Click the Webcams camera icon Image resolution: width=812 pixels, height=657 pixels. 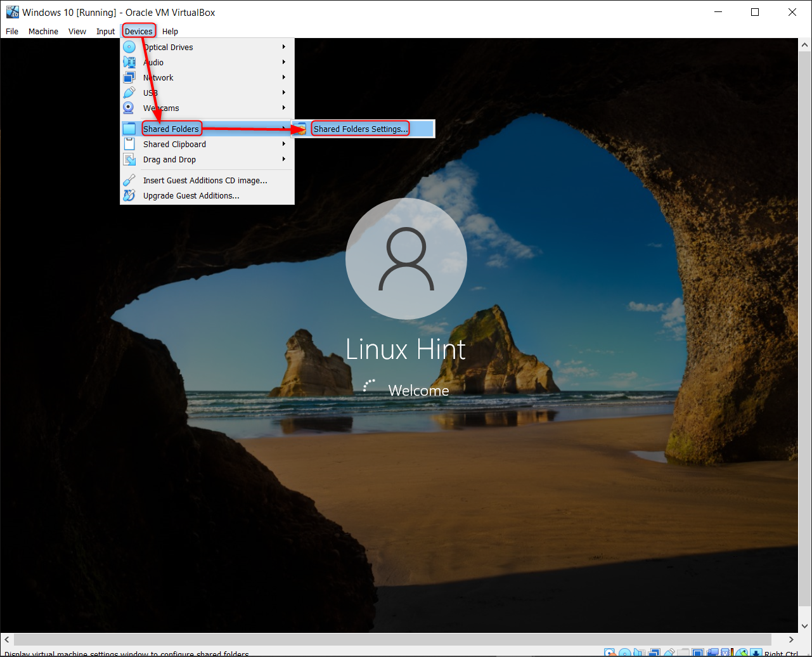pyautogui.click(x=129, y=108)
